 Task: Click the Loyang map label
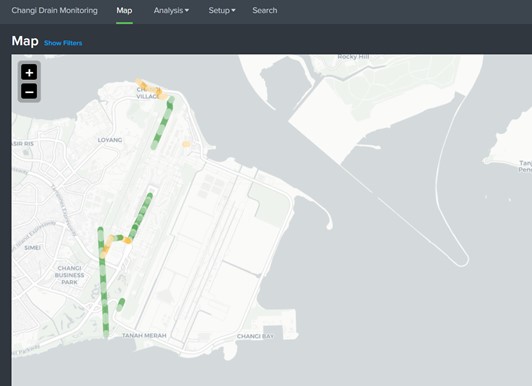(x=110, y=140)
